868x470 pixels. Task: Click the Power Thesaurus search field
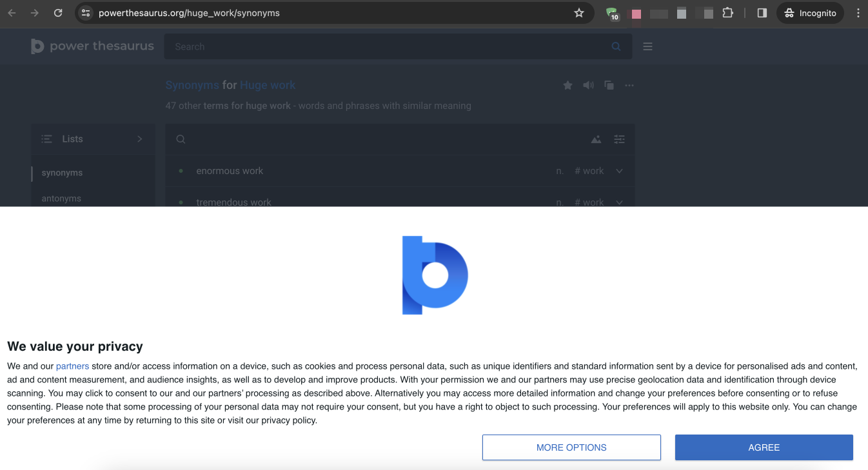click(387, 46)
